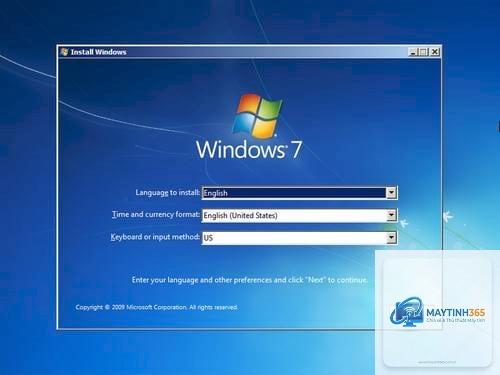Open the Language to install dropdown arrow
The height and width of the screenshot is (375, 500).
pos(391,193)
